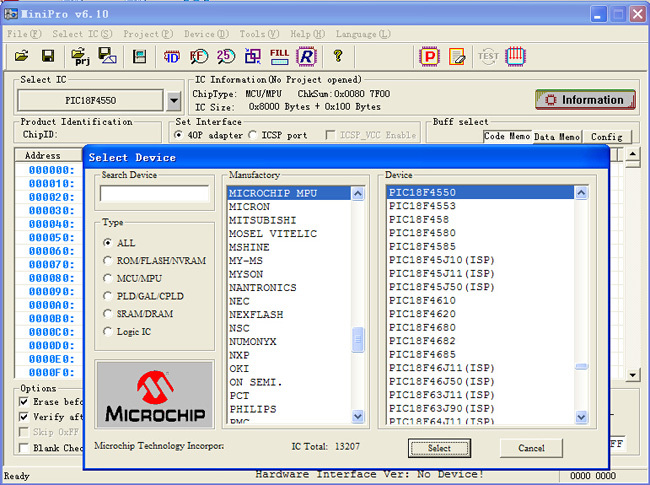Read chip ID with ID icon
This screenshot has height=485, width=650.
(171, 56)
